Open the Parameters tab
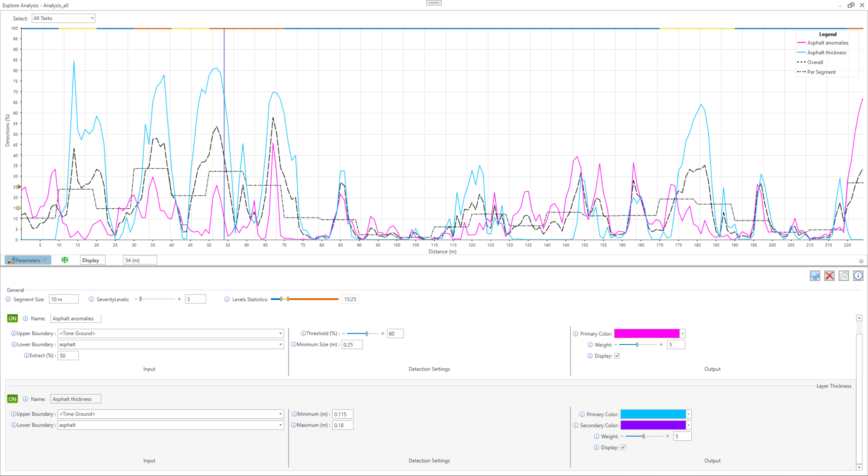This screenshot has height=476, width=868. pyautogui.click(x=28, y=260)
